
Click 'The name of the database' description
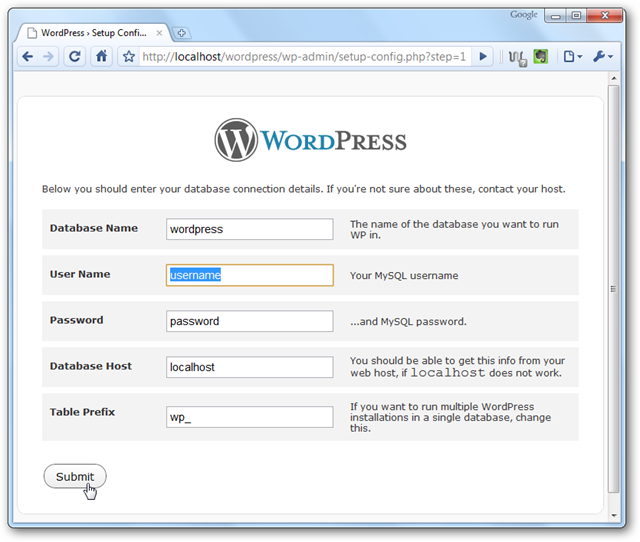(x=454, y=229)
